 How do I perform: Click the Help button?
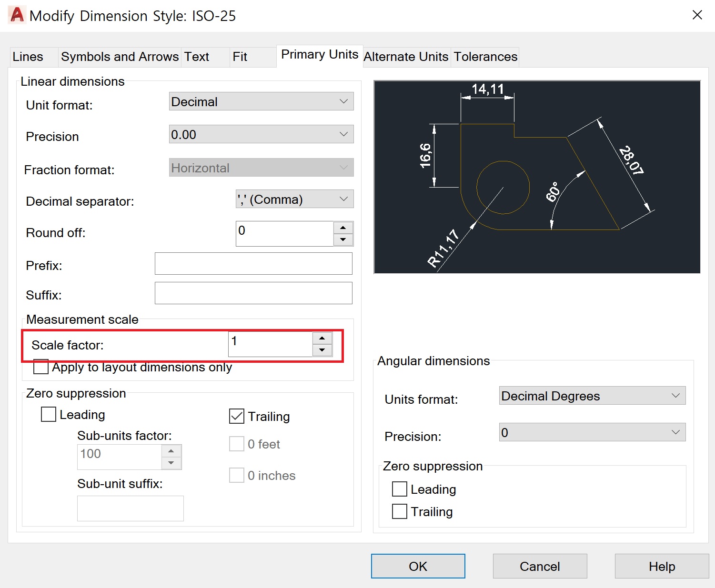(x=661, y=566)
